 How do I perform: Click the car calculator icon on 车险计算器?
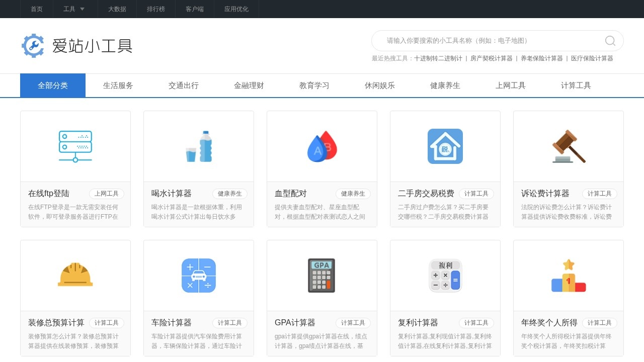pyautogui.click(x=199, y=275)
